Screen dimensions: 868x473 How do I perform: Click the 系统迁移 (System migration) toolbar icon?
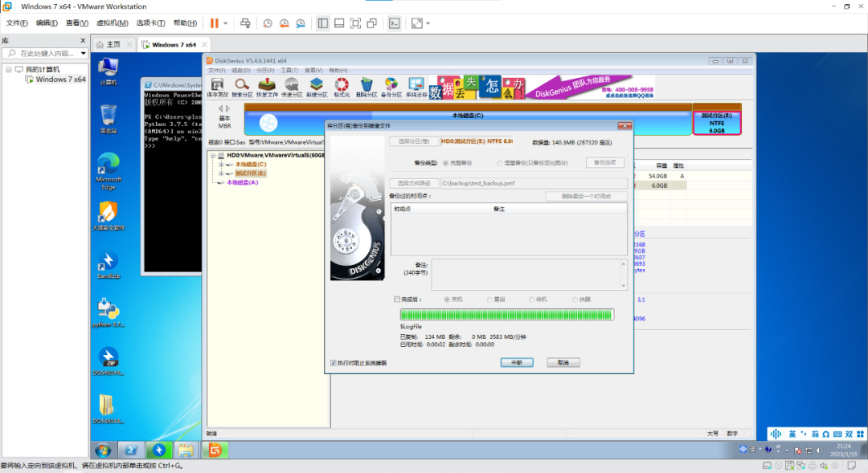416,88
